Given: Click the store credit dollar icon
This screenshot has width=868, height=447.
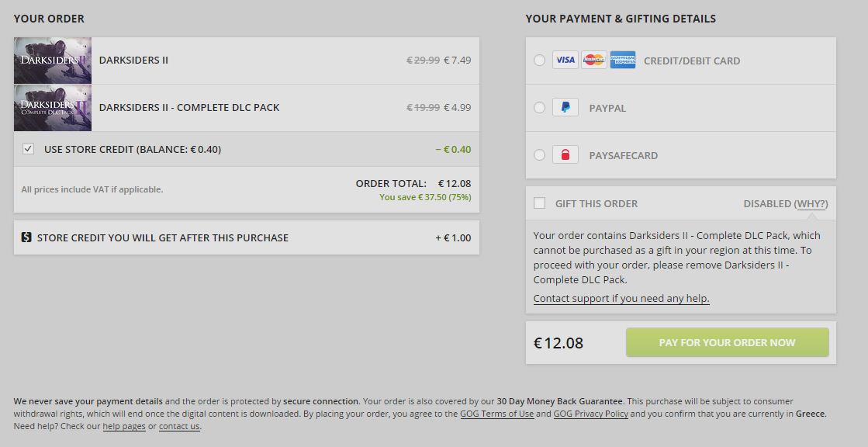Looking at the screenshot, I should point(26,237).
